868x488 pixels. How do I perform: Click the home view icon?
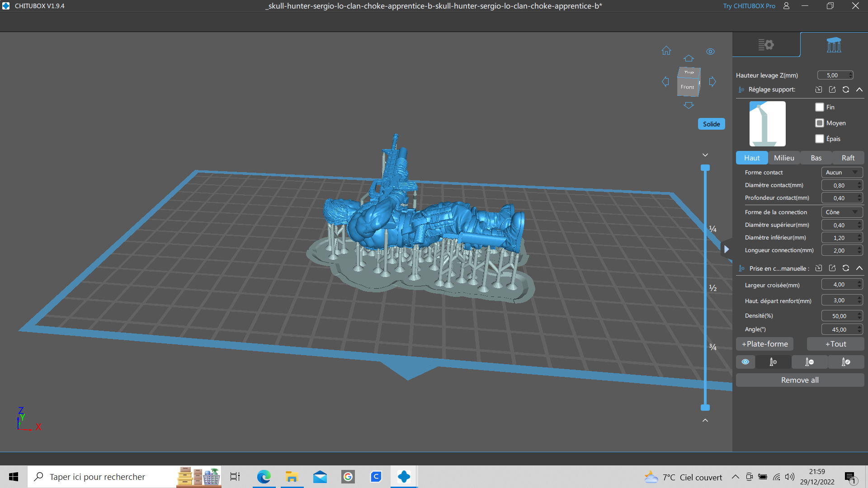tap(666, 51)
